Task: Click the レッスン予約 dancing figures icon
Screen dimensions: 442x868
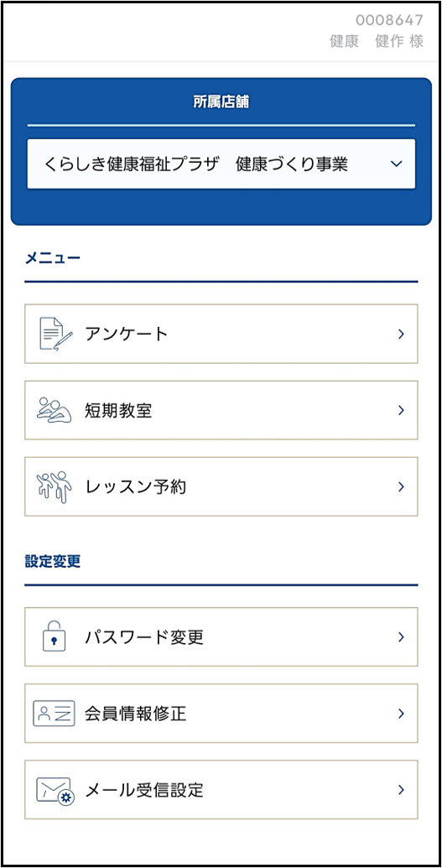Action: tap(55, 486)
